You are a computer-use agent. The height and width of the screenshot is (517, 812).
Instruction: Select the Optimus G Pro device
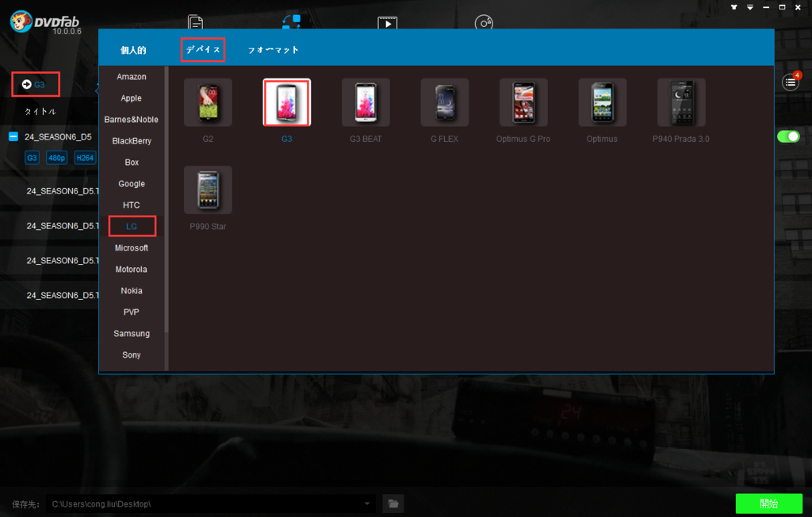523,102
